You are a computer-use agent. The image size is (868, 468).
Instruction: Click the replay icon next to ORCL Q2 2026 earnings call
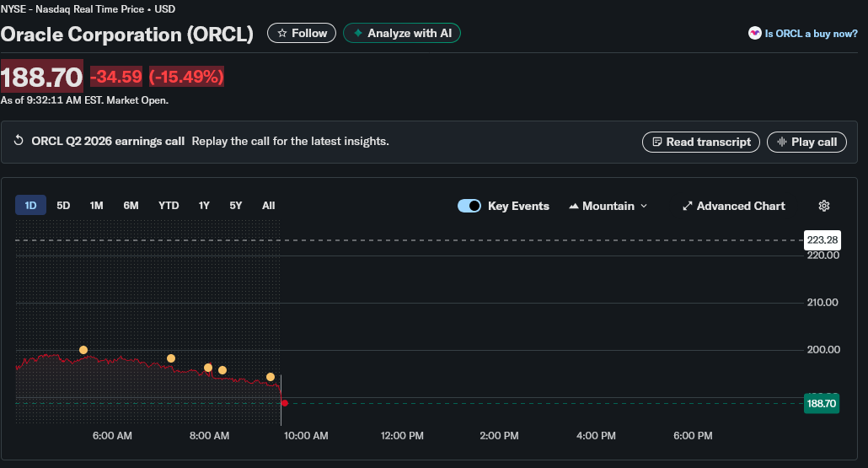tap(19, 141)
